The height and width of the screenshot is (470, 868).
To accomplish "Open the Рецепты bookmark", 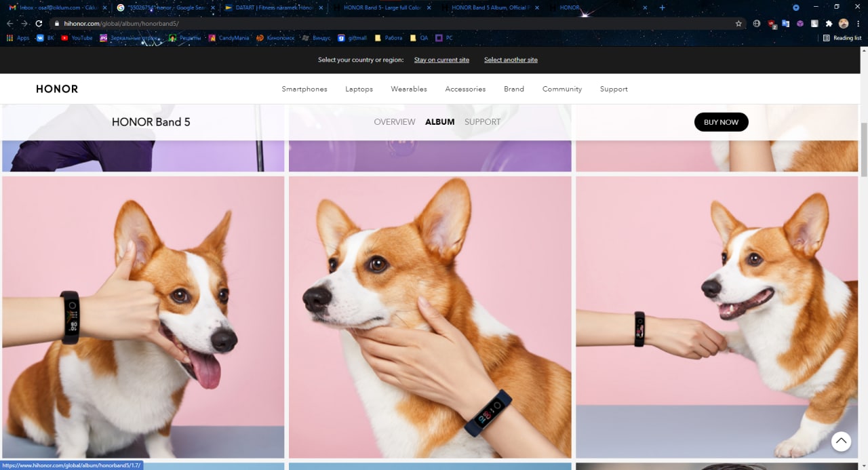I will coord(185,38).
